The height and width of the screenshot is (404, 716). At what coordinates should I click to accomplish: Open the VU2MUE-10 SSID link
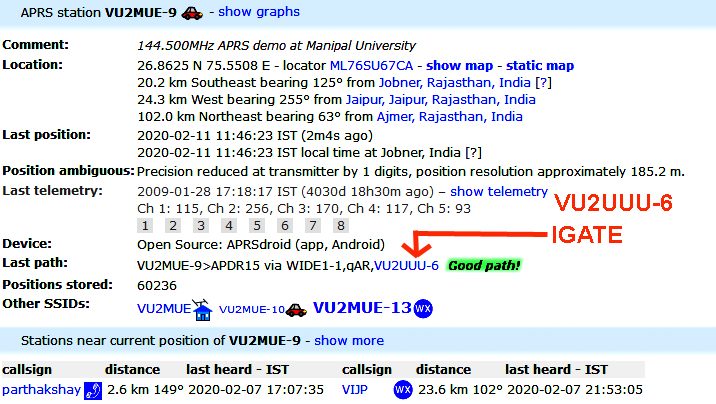[x=252, y=310]
